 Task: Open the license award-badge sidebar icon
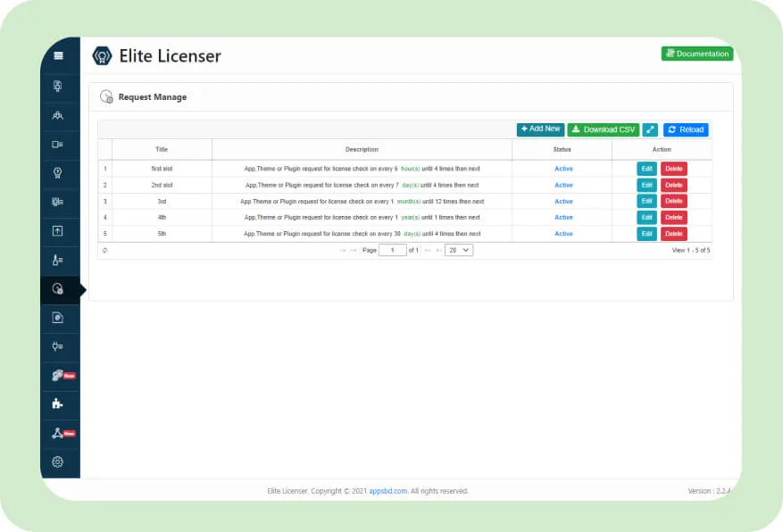coord(58,173)
